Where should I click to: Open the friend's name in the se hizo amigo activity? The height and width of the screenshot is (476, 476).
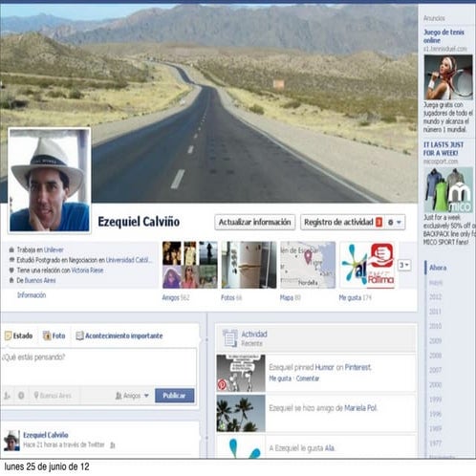click(360, 408)
